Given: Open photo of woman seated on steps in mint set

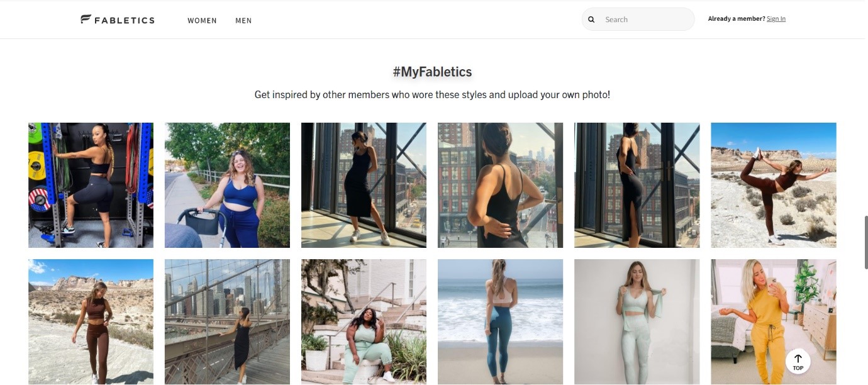Looking at the screenshot, I should coord(364,321).
